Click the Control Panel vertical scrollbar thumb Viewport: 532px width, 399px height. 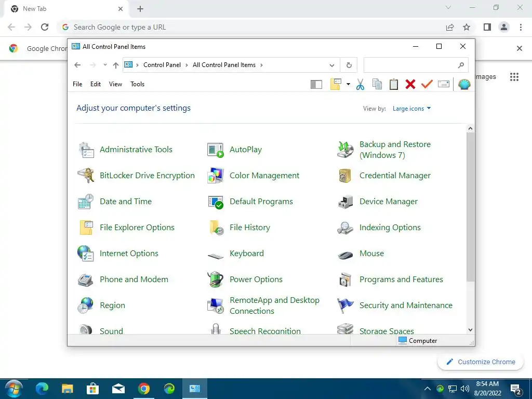[x=470, y=207]
